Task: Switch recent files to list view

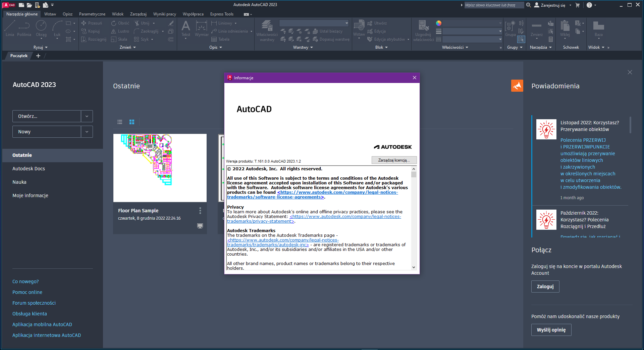Action: click(x=120, y=122)
